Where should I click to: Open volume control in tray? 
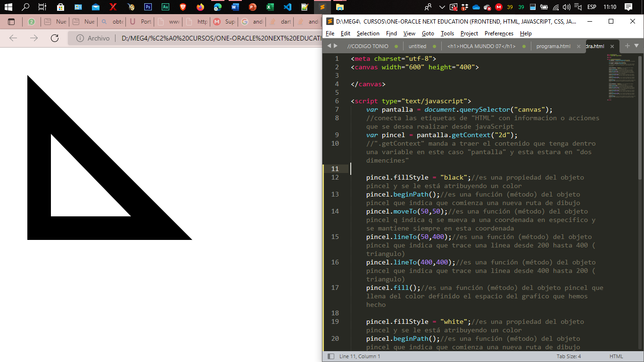[566, 7]
